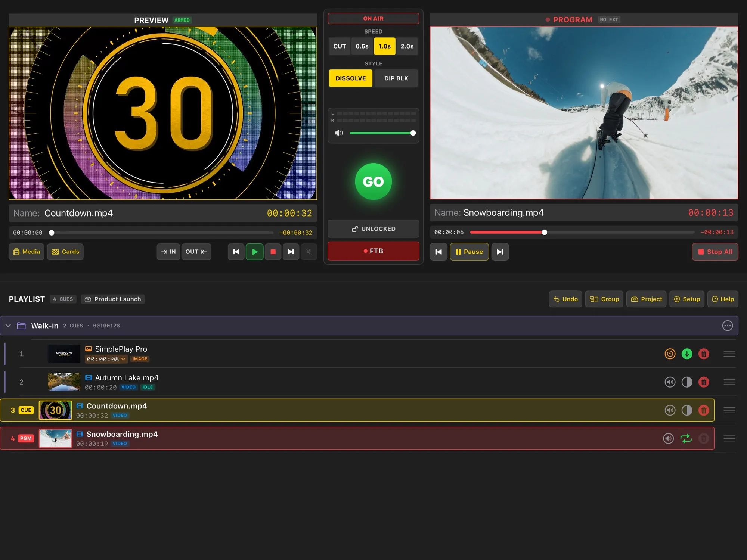The image size is (747, 560).
Task: Delete the Autumn Lake.mp4 cue
Action: [704, 382]
